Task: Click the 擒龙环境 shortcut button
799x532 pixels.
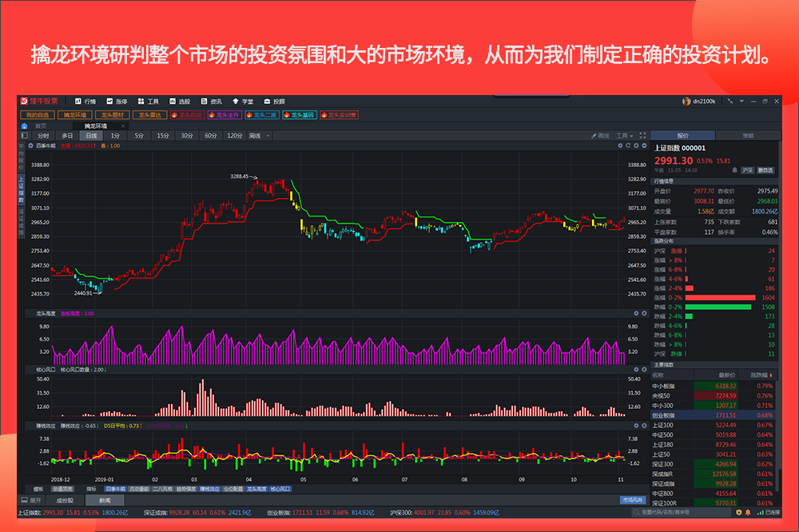Action: pyautogui.click(x=75, y=115)
